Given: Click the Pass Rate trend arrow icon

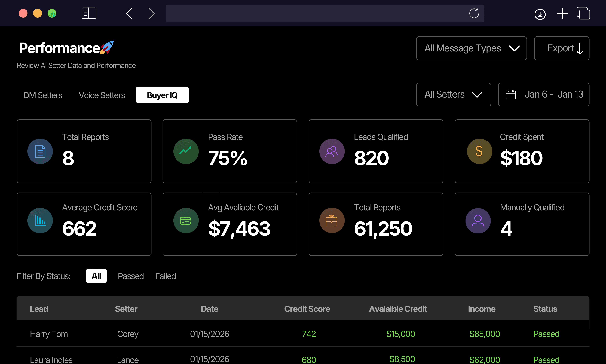Looking at the screenshot, I should (186, 151).
